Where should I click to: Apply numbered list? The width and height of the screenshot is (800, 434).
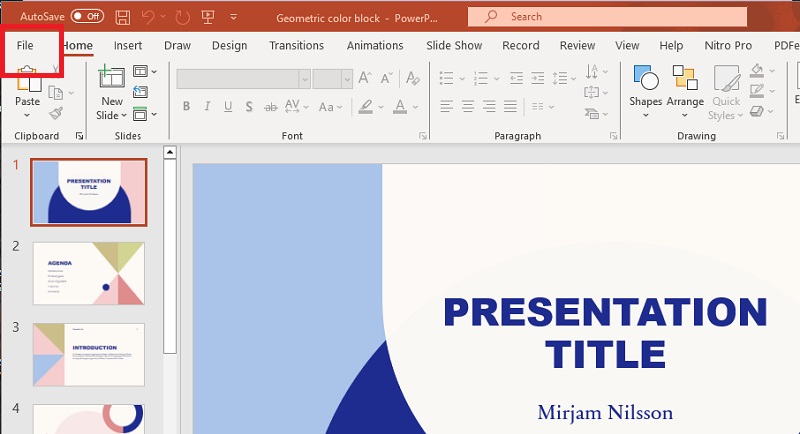click(481, 78)
